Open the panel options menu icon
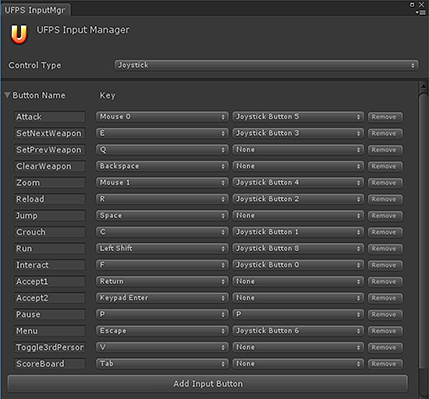429x399 pixels. (421, 12)
